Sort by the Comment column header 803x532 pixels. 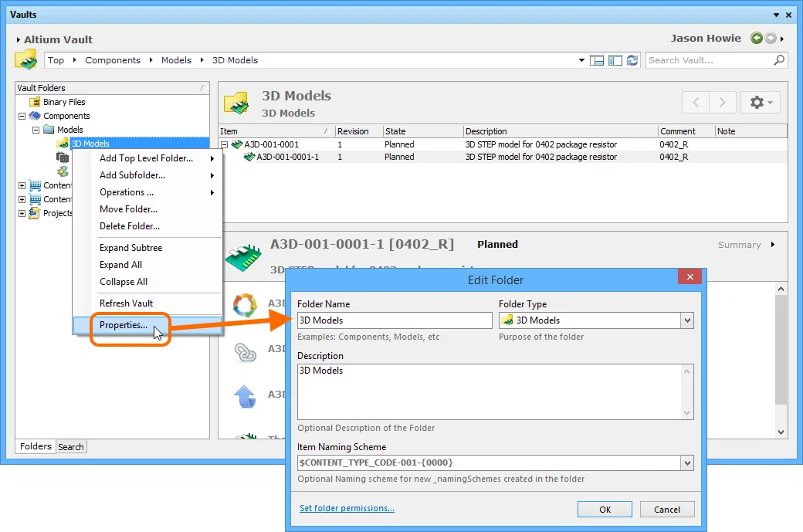(686, 131)
